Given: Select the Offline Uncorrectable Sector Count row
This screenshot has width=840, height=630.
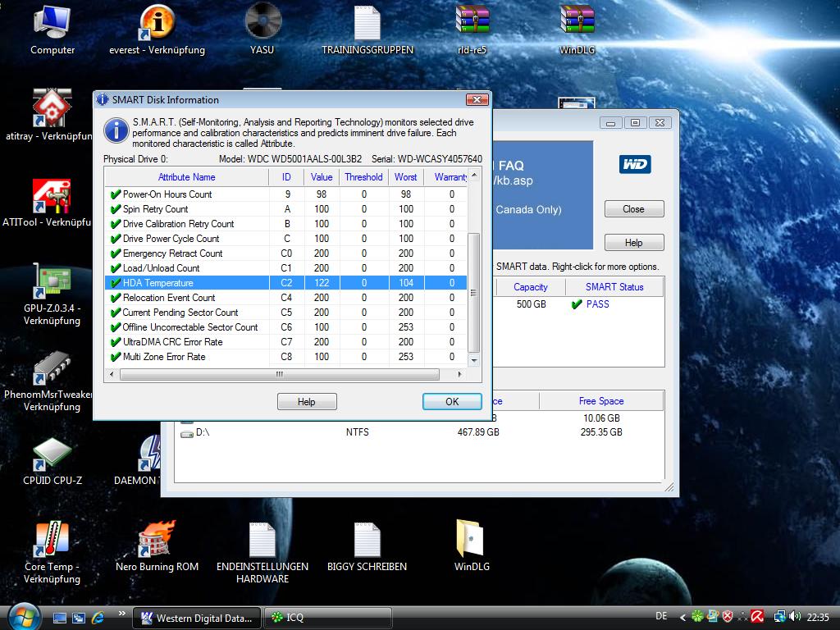Looking at the screenshot, I should pos(286,326).
